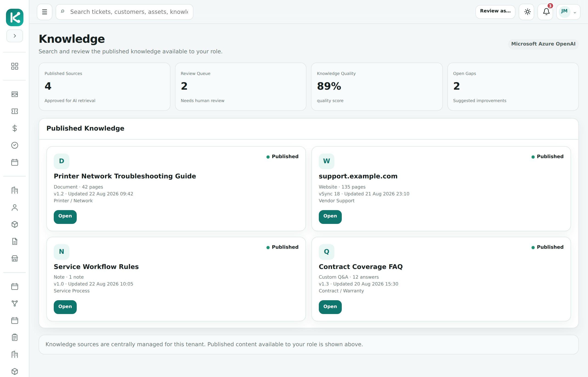Screen dimensions: 588x377
Task: Click the magnifier icon in search bar
Action: (x=63, y=11)
